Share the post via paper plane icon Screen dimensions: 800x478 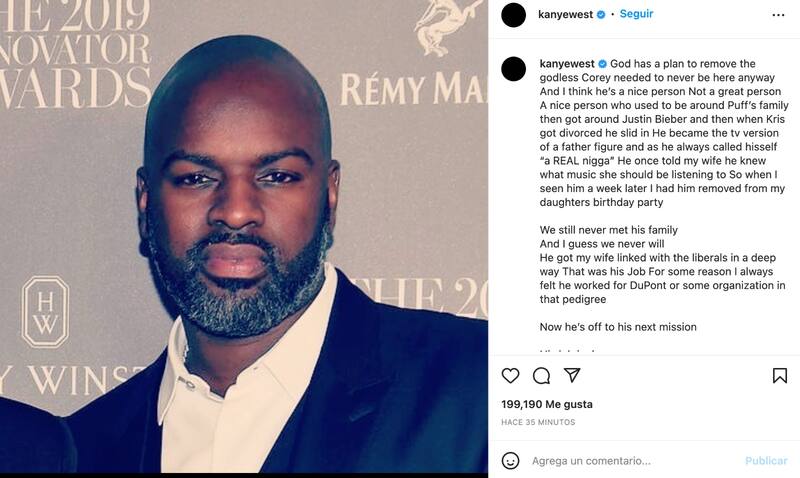click(x=572, y=375)
